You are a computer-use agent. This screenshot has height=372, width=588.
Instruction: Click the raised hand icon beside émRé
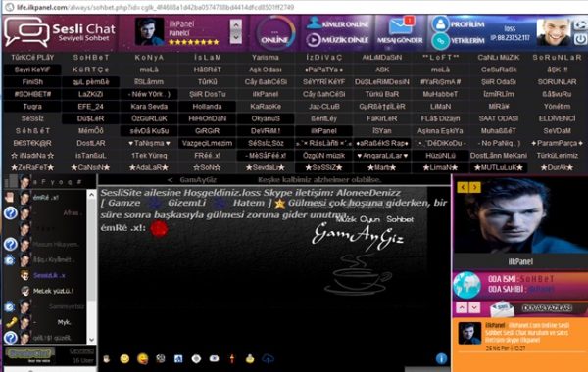point(10,197)
